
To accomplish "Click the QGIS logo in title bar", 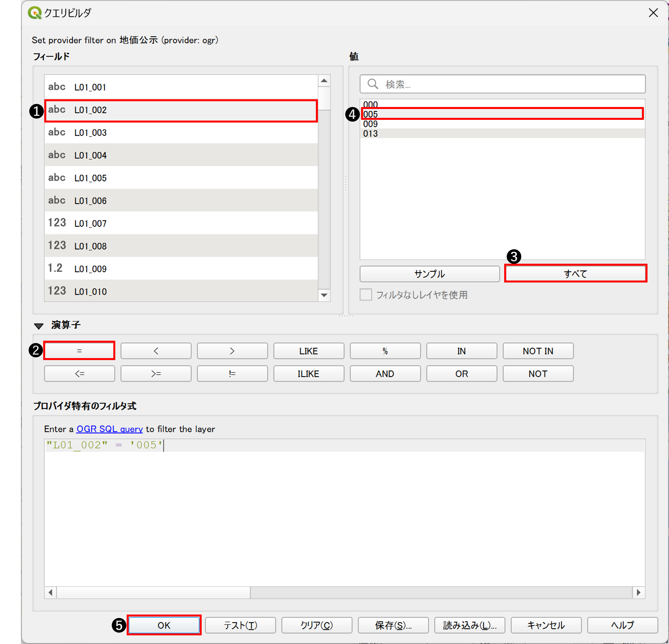I will (x=35, y=13).
